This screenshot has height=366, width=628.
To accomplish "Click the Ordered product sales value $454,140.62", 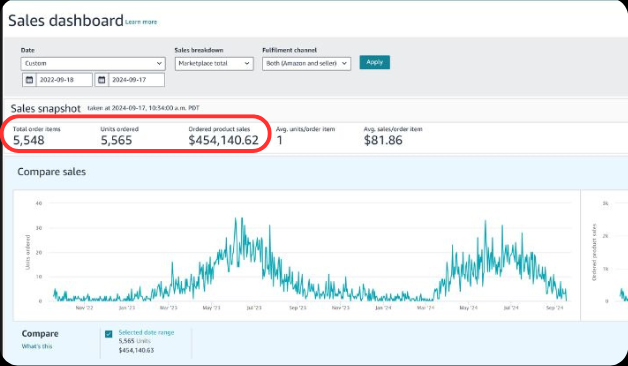I will 223,140.
